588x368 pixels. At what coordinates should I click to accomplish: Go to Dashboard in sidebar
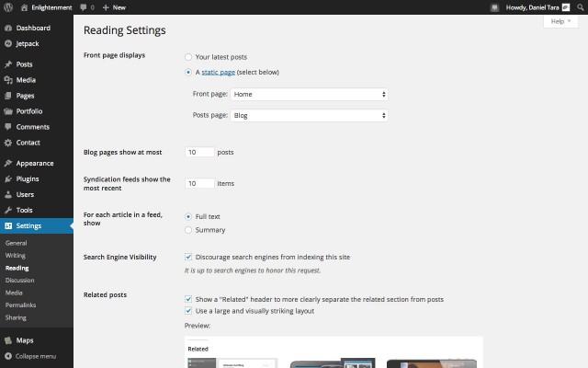click(33, 29)
